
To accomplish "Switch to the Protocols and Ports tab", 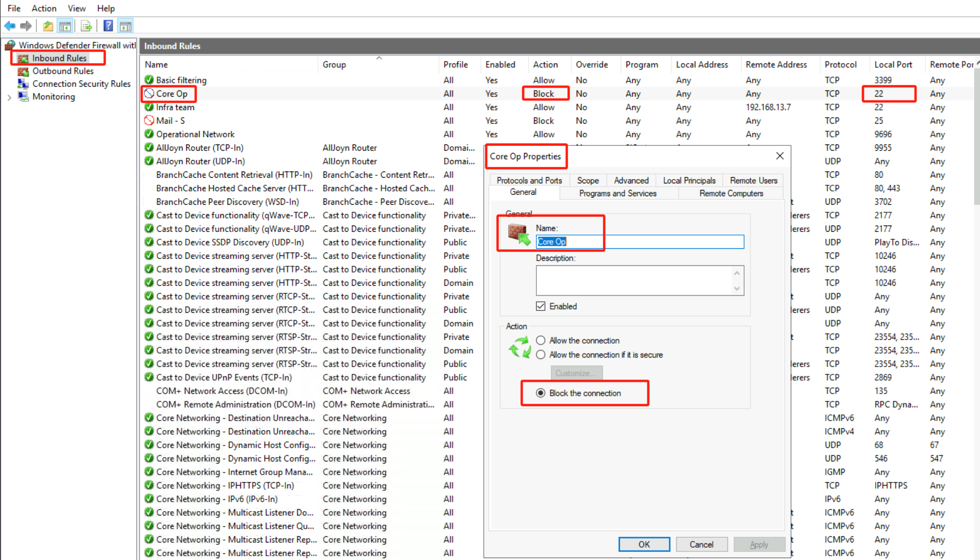I will point(529,181).
